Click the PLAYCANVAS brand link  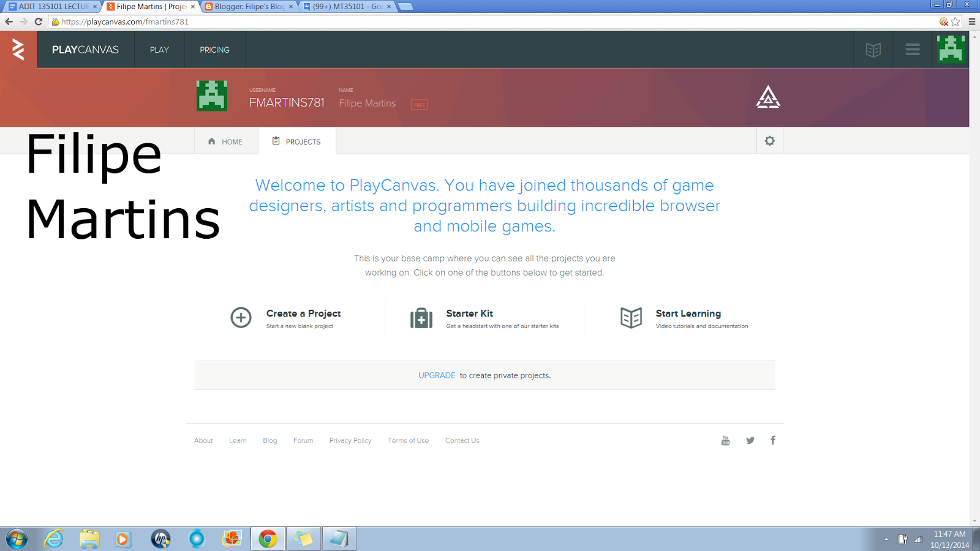point(85,50)
